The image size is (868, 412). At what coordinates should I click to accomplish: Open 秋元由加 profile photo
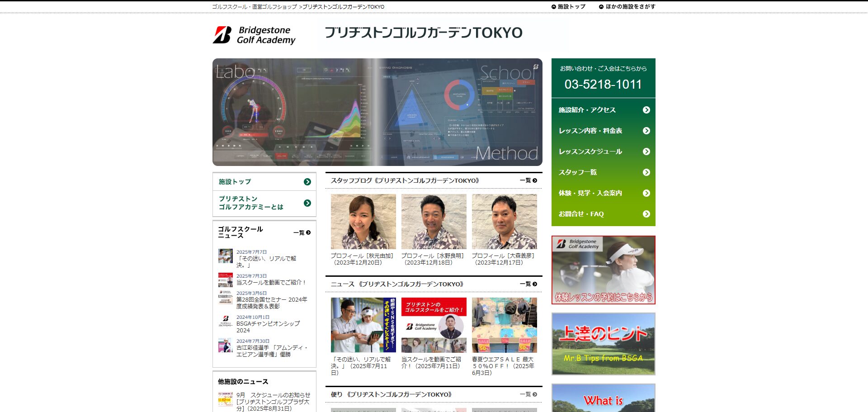363,222
